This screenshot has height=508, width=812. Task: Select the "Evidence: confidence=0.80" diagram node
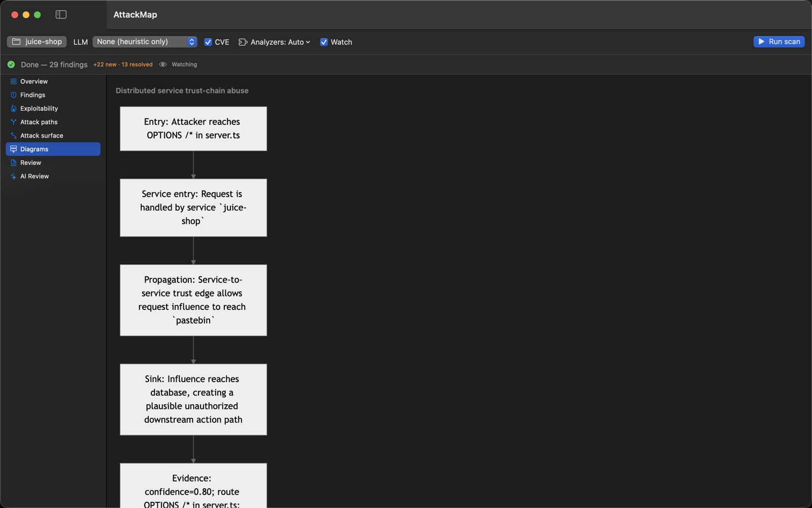click(x=193, y=486)
